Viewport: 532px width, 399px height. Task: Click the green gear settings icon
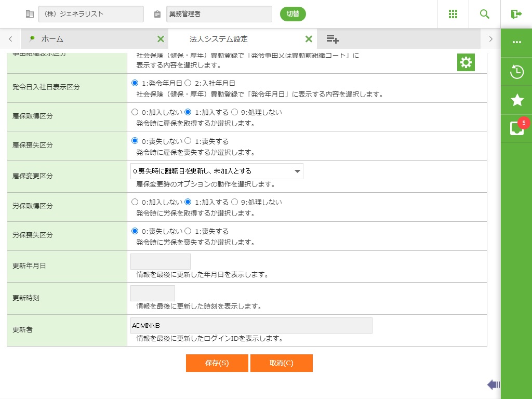click(x=465, y=62)
